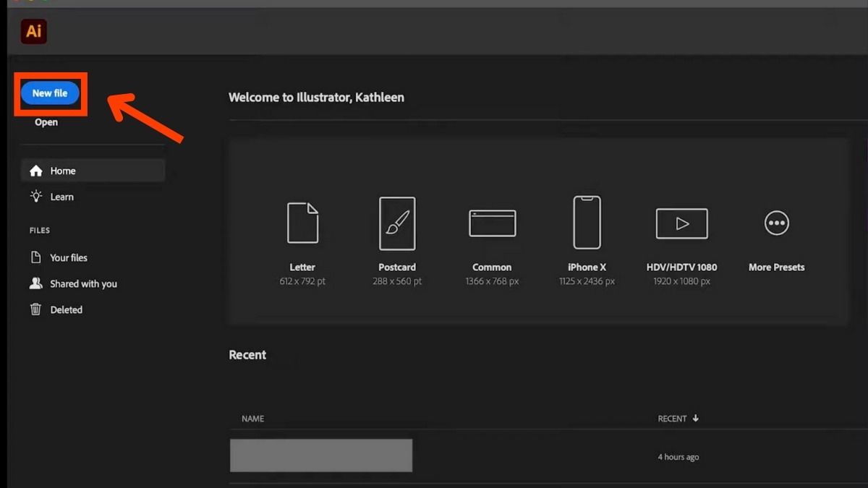
Task: Open More Presets ellipsis icon
Action: tap(776, 223)
